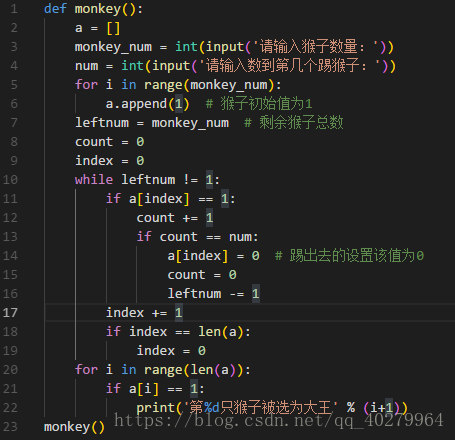Click 'num = int(' on line 4
Viewport: 455px width, 440px height.
coord(113,66)
